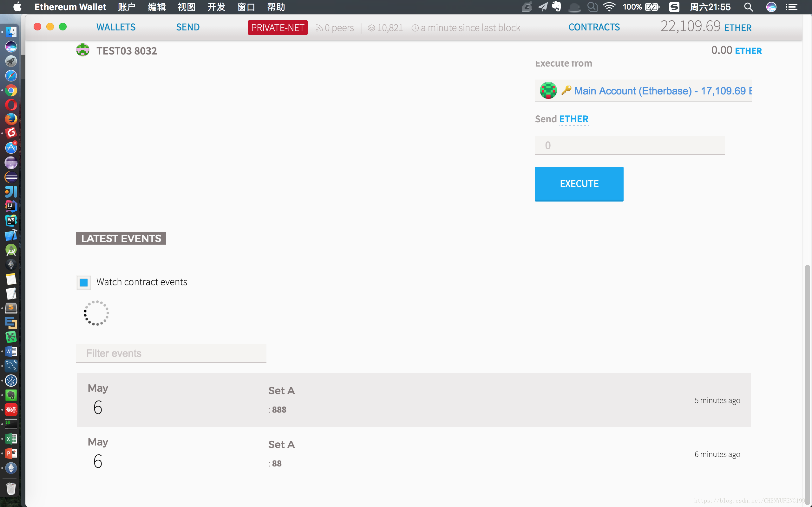Click the CONTRACTS navigation button
Image resolution: width=812 pixels, height=507 pixels.
(594, 27)
